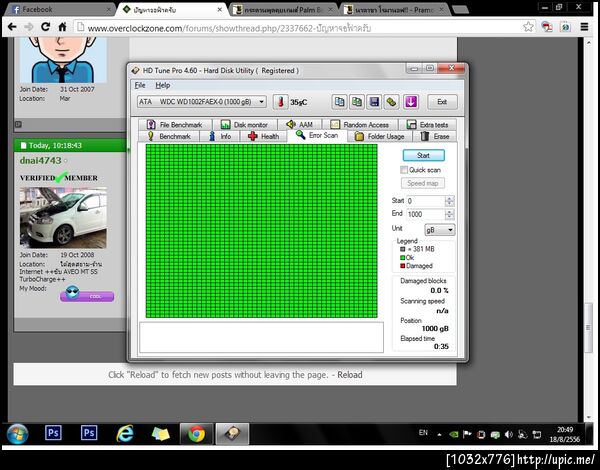Open the Folder Usage tab
Image resolution: width=600 pixels, height=470 pixels.
click(x=380, y=136)
